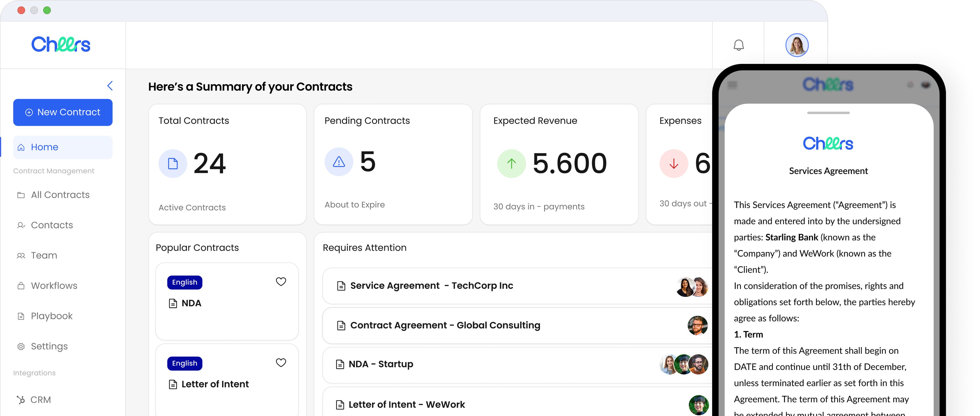
Task: Favorite the NDA contract with the heart
Action: pyautogui.click(x=281, y=282)
